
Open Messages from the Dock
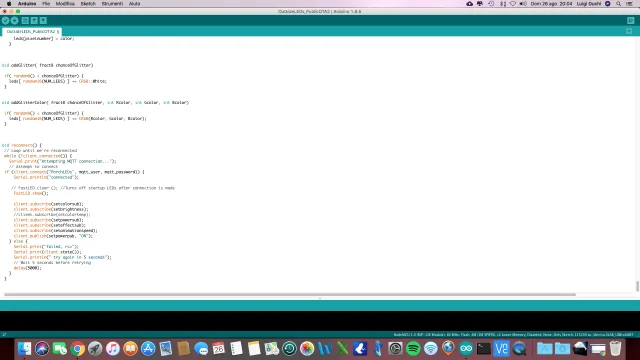(201, 349)
